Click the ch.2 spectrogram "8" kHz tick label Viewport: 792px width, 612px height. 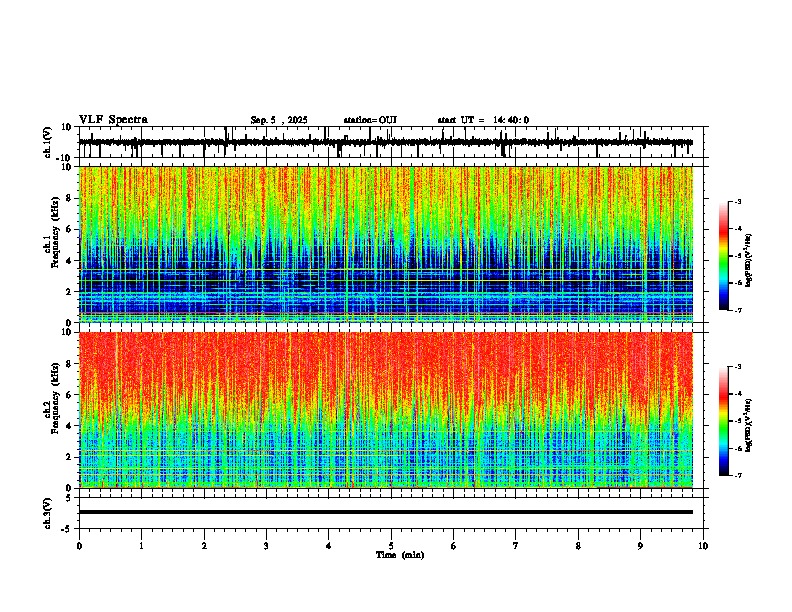[69, 364]
